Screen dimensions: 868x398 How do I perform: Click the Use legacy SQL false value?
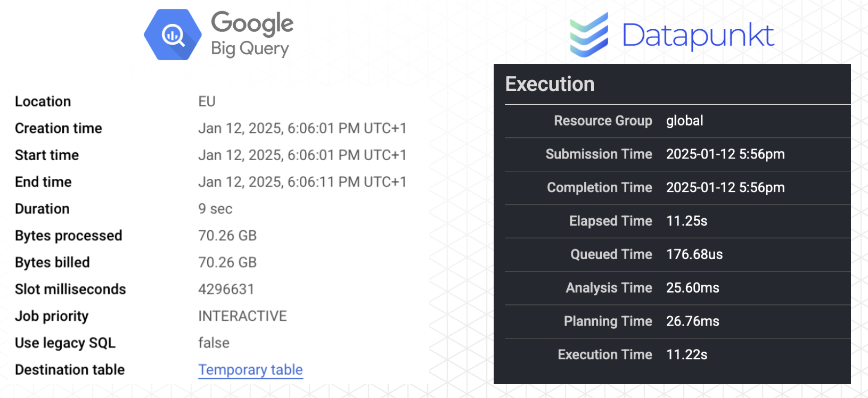coord(214,343)
